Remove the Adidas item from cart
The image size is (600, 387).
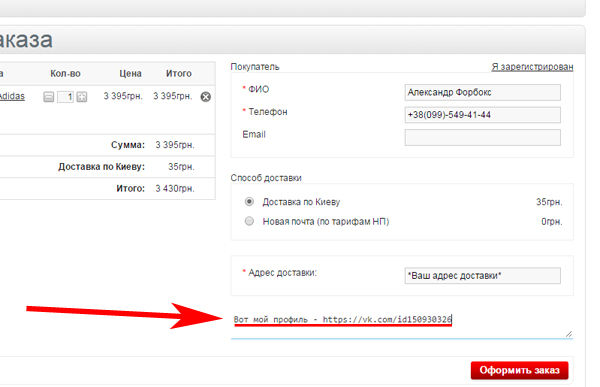pyautogui.click(x=205, y=97)
